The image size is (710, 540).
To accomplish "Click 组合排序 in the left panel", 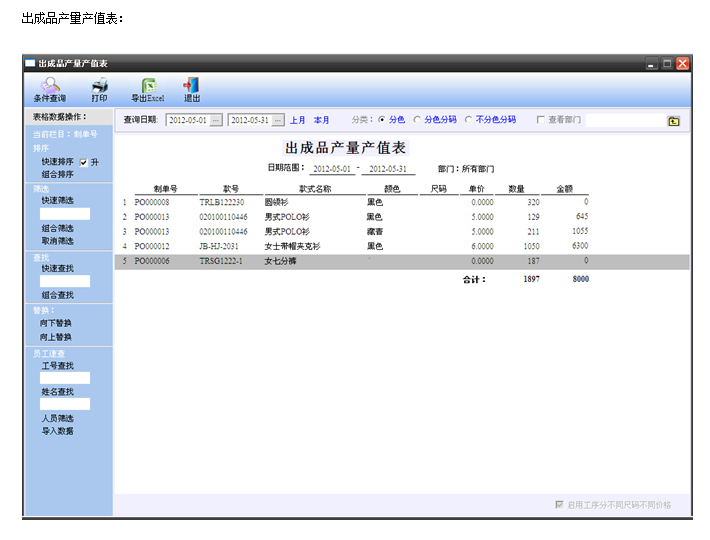I will [57, 174].
